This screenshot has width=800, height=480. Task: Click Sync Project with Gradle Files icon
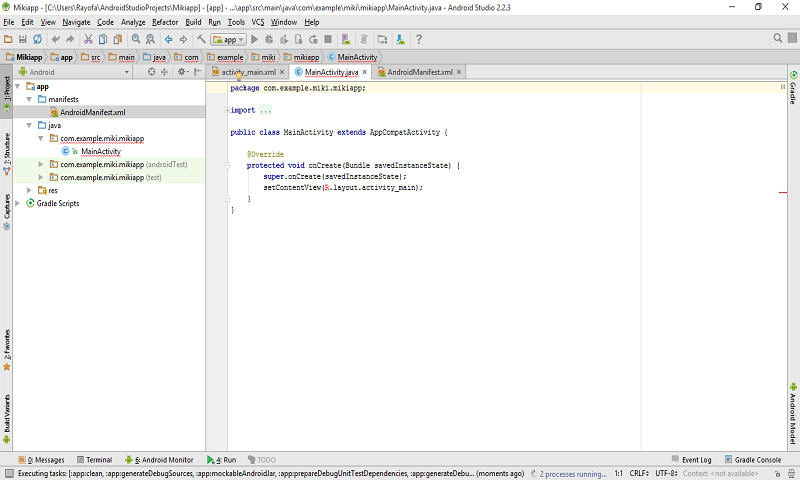[364, 39]
